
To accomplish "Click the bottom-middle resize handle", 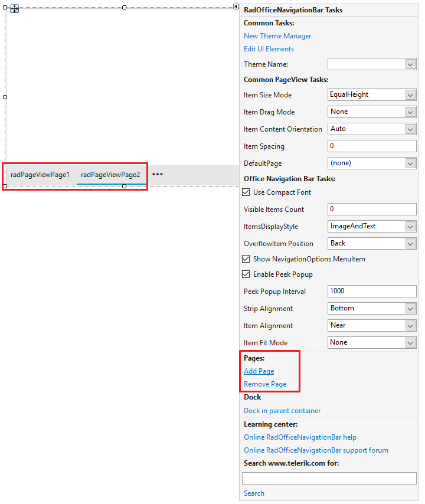I will coord(124,186).
